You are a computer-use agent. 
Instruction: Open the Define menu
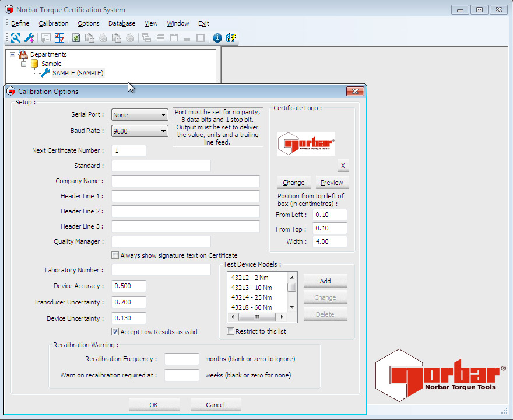coord(20,23)
